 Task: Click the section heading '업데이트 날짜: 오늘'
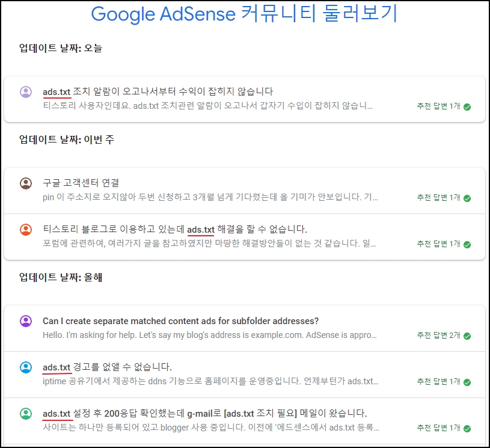point(61,48)
